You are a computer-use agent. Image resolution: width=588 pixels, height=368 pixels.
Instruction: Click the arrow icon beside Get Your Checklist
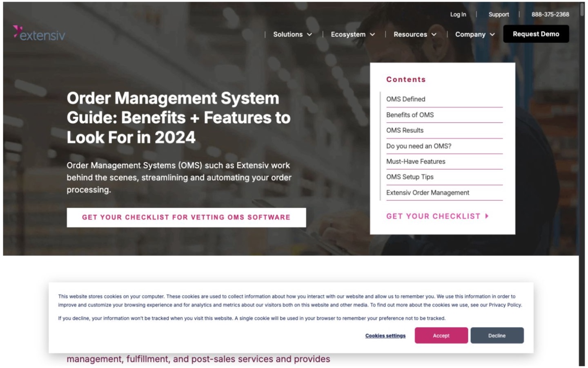tap(487, 216)
